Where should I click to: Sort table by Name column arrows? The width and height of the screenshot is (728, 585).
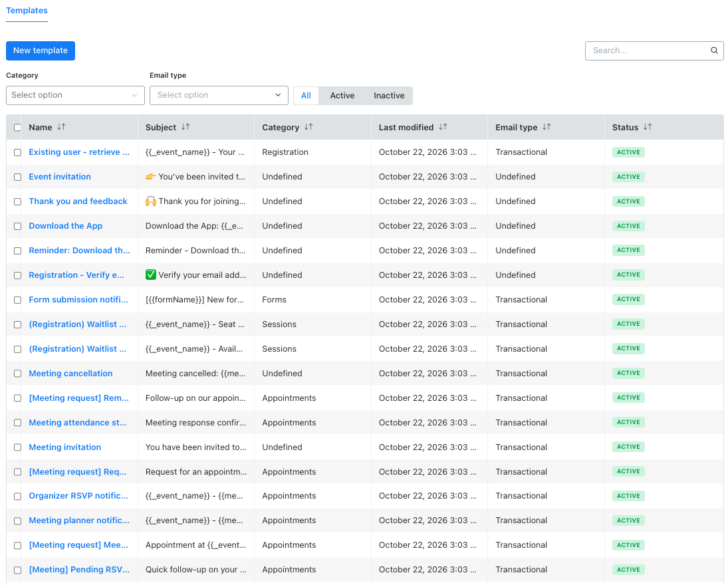pos(61,127)
